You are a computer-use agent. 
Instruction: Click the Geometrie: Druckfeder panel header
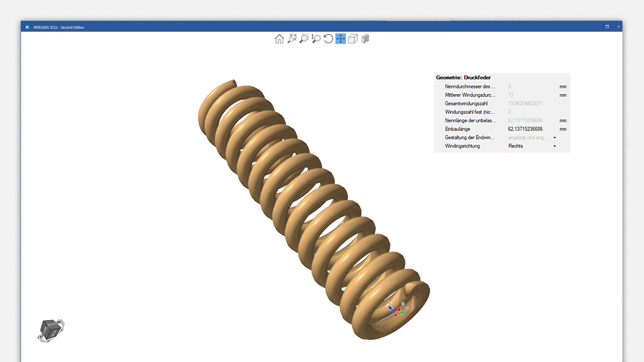(x=463, y=78)
